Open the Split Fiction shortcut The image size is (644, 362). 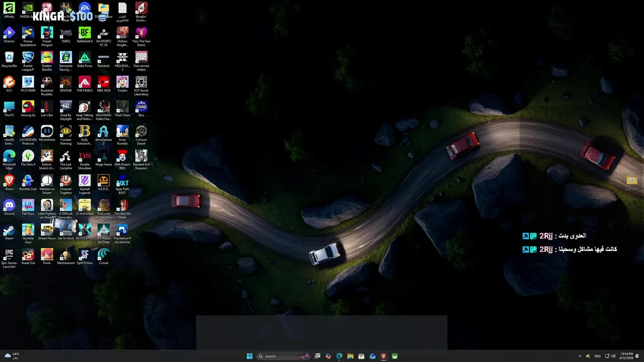point(85,256)
